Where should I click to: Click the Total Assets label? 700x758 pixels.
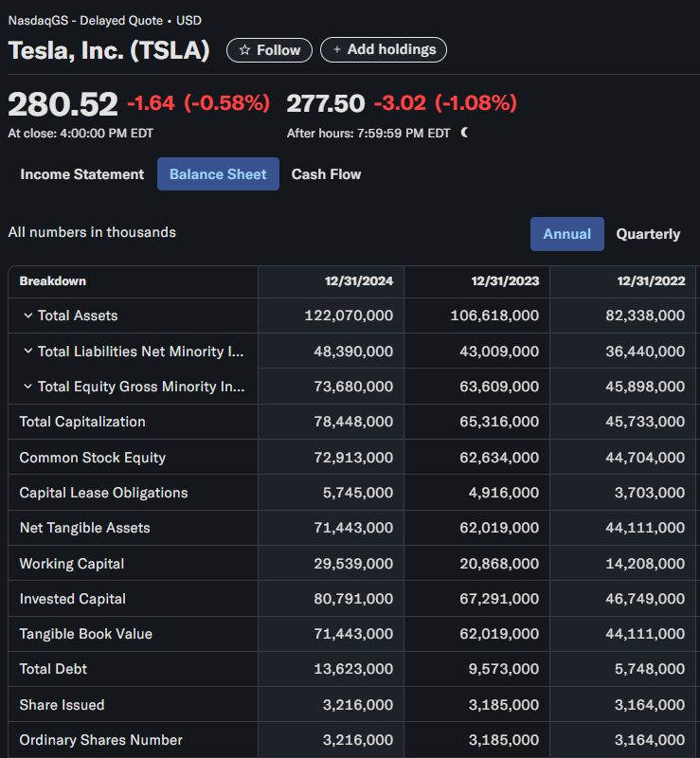(x=78, y=316)
